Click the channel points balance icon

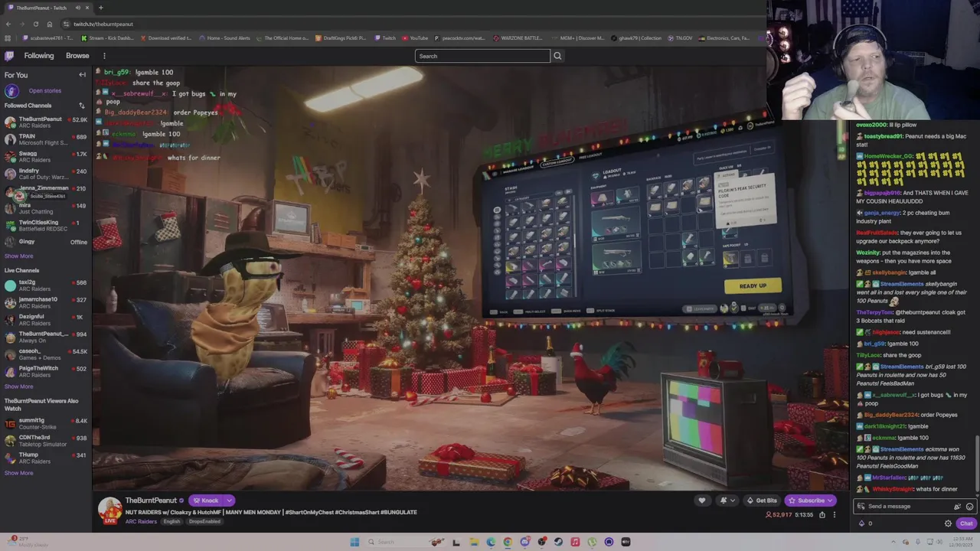click(x=861, y=523)
